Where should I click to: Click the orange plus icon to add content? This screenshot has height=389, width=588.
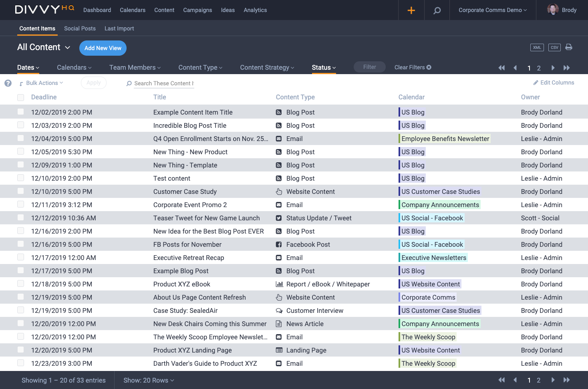coord(411,10)
